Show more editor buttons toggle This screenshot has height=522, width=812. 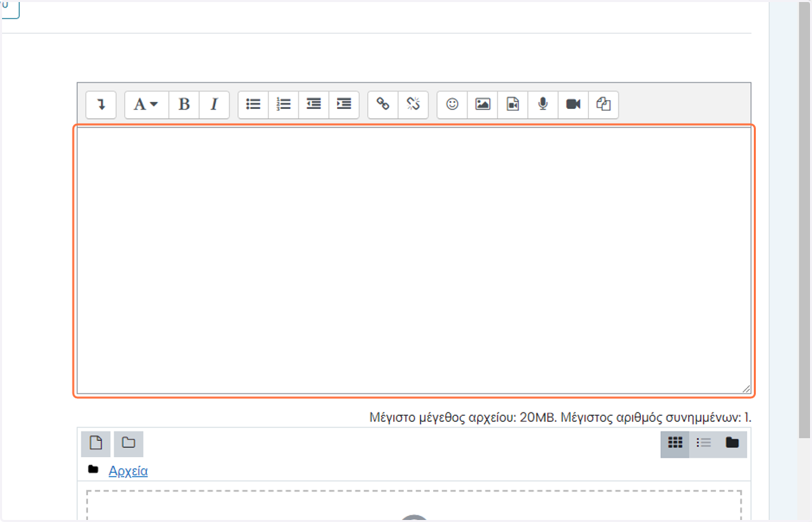point(101,105)
